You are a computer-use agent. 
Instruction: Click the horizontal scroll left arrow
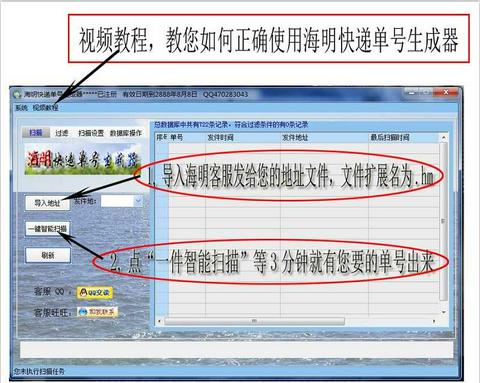159,321
